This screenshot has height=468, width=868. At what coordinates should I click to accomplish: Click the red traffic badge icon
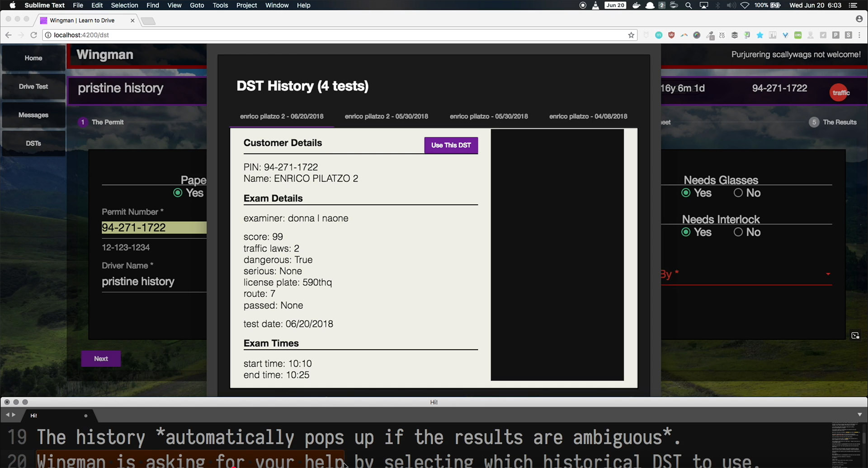(840, 93)
